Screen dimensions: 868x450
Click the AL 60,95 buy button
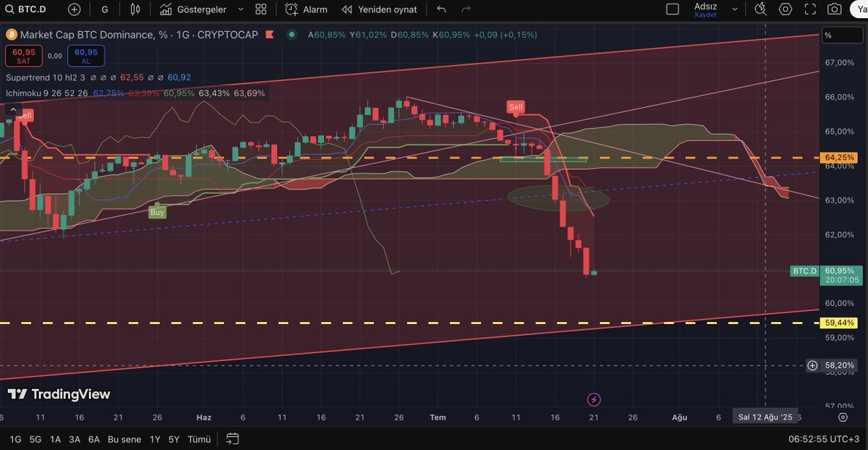click(86, 56)
